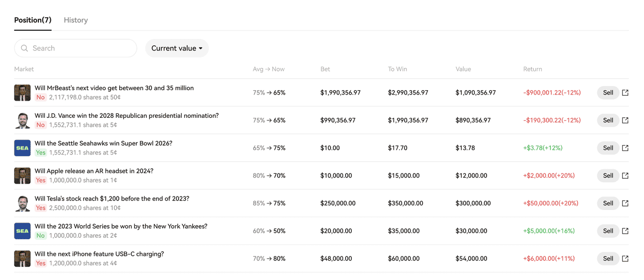The width and height of the screenshot is (644, 280).
Task: Expand the Current value sort dropdown
Action: click(x=177, y=48)
